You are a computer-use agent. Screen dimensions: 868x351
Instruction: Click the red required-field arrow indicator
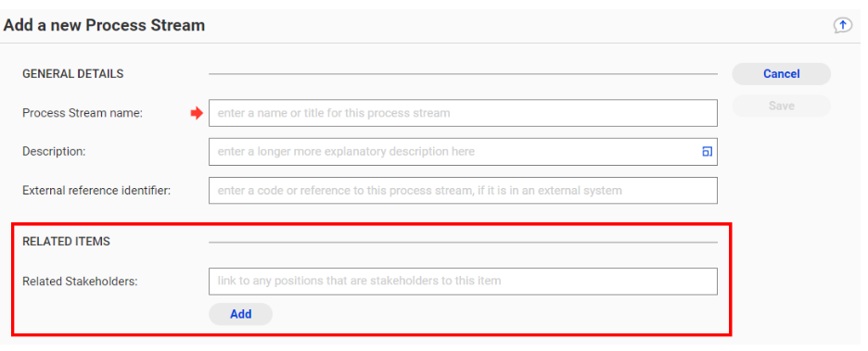tap(197, 113)
